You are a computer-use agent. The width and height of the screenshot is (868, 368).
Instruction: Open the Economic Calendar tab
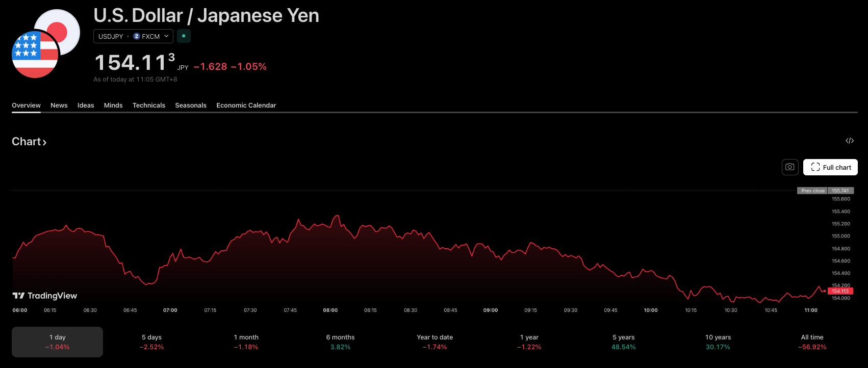pyautogui.click(x=246, y=106)
